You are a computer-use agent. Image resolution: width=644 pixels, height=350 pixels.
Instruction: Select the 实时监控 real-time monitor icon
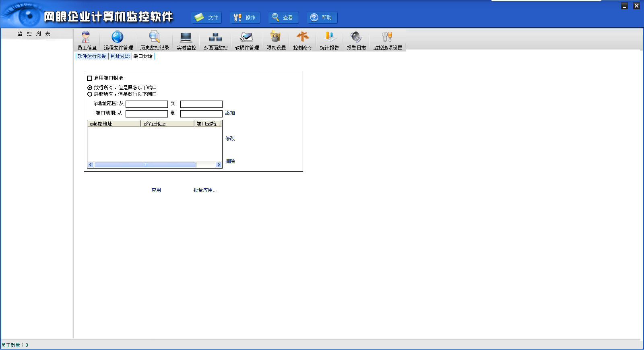186,40
